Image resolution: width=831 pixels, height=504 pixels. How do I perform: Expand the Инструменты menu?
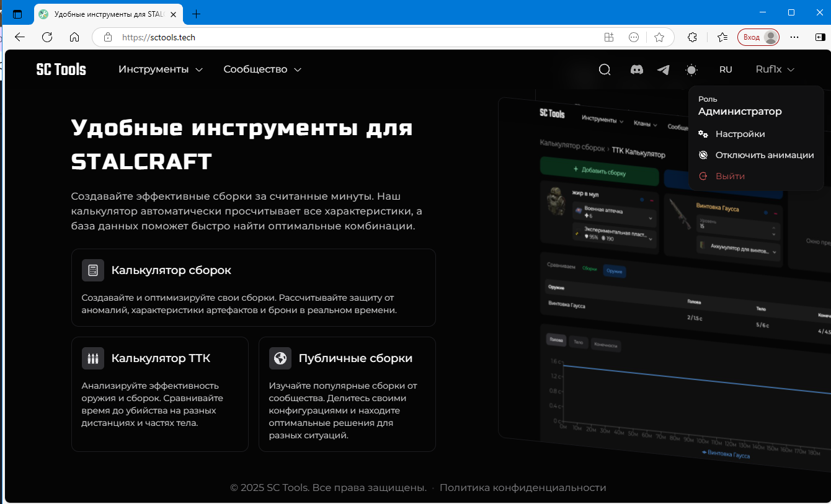coord(161,69)
